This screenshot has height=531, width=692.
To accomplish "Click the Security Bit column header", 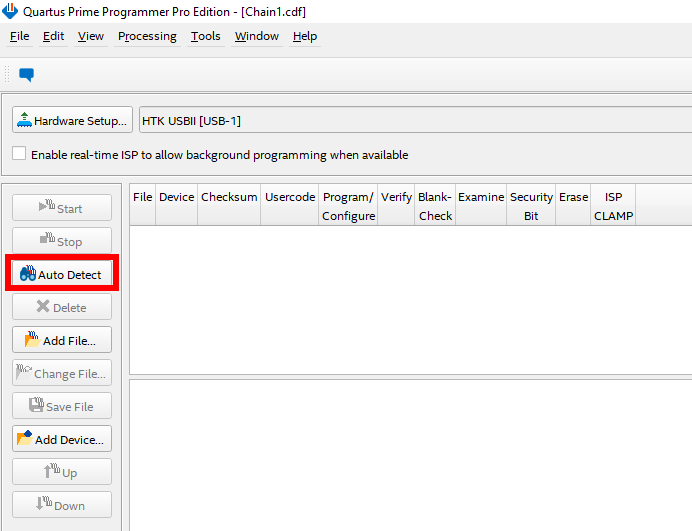I will click(531, 205).
